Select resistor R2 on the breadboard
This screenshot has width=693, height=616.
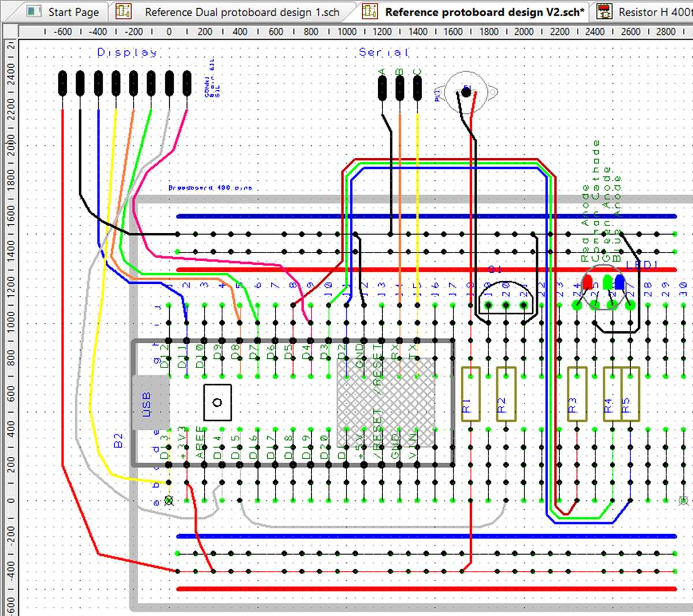click(506, 394)
